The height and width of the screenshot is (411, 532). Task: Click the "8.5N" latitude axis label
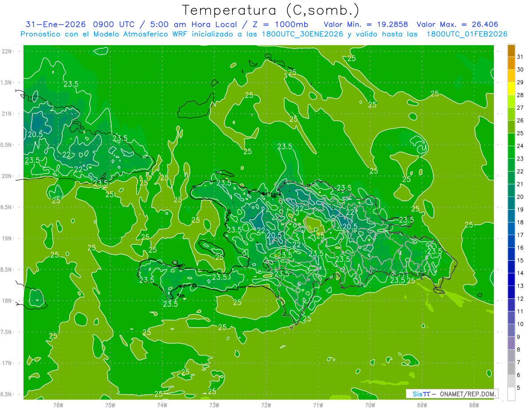pyautogui.click(x=7, y=270)
